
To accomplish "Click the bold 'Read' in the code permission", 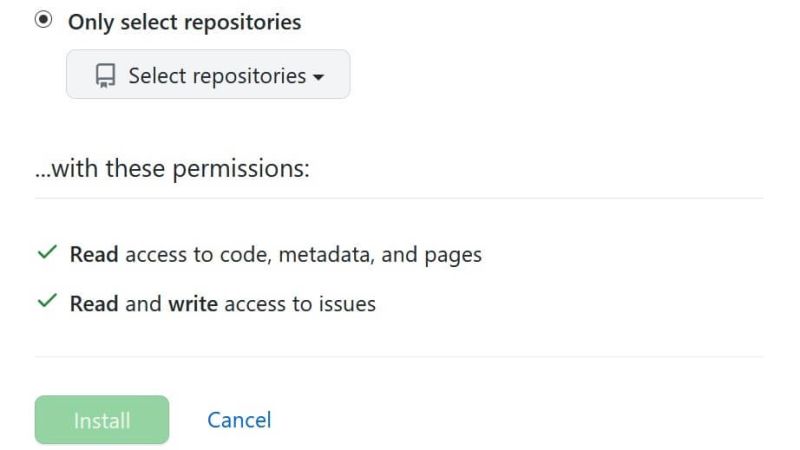I will [x=94, y=255].
